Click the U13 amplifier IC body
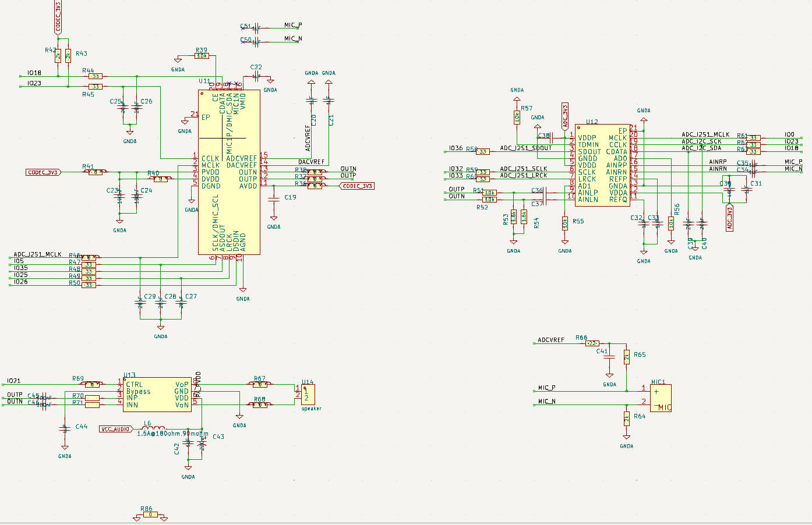This screenshot has height=525, width=812. tap(157, 395)
